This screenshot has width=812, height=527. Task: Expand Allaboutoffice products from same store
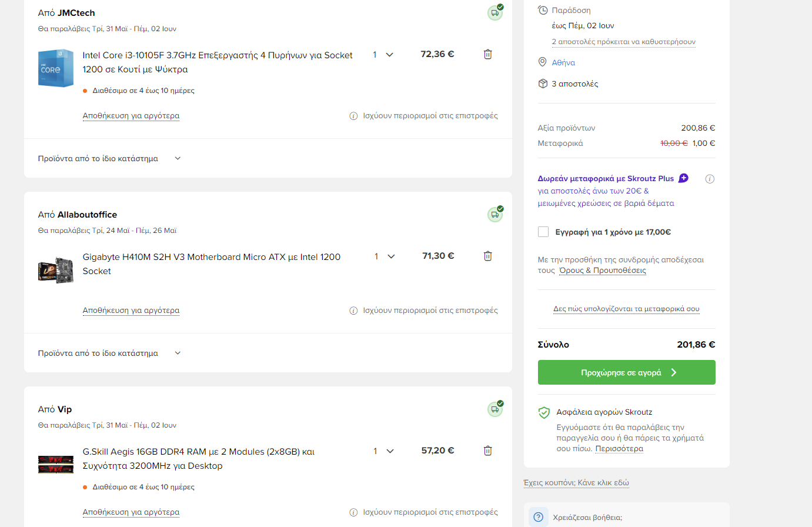(109, 353)
